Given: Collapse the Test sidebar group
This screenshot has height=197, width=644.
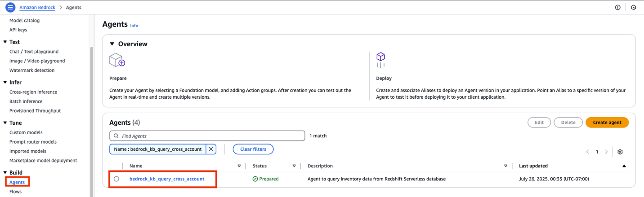Looking at the screenshot, I should click(x=5, y=42).
